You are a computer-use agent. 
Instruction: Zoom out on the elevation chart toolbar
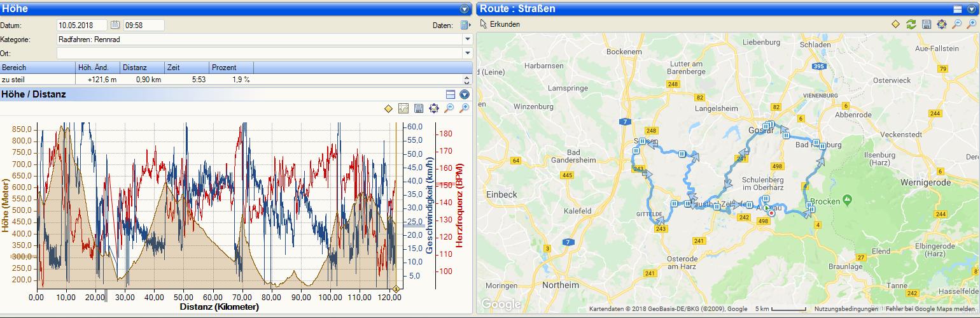449,108
